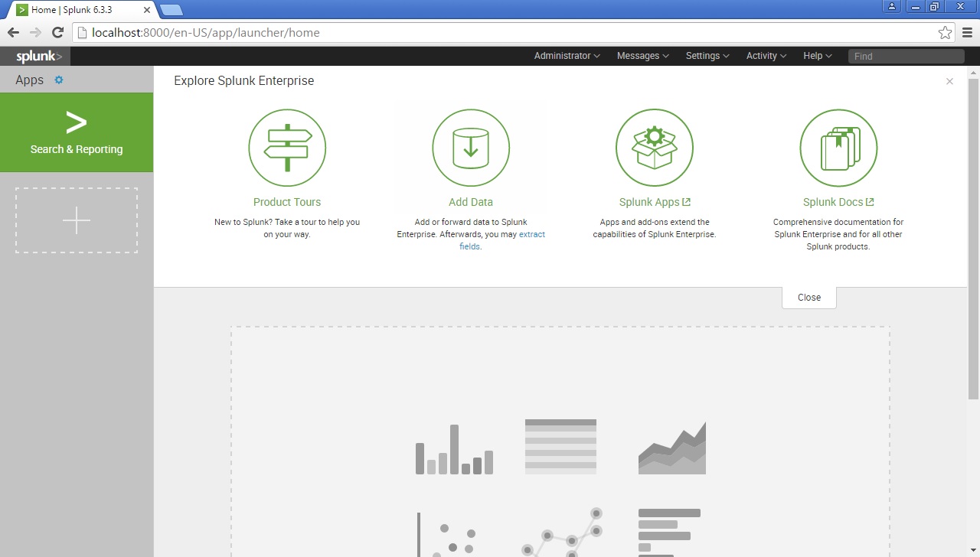Open the Splunk Docs icon

[838, 148]
